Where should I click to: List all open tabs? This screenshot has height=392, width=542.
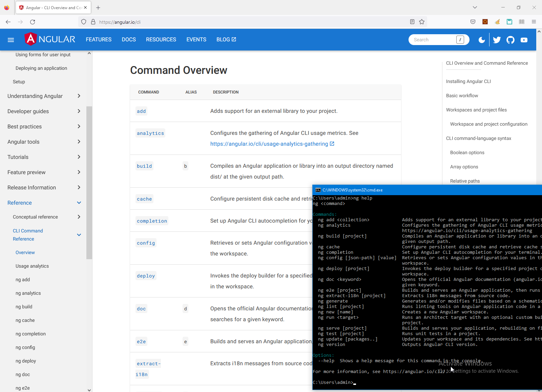click(x=475, y=7)
